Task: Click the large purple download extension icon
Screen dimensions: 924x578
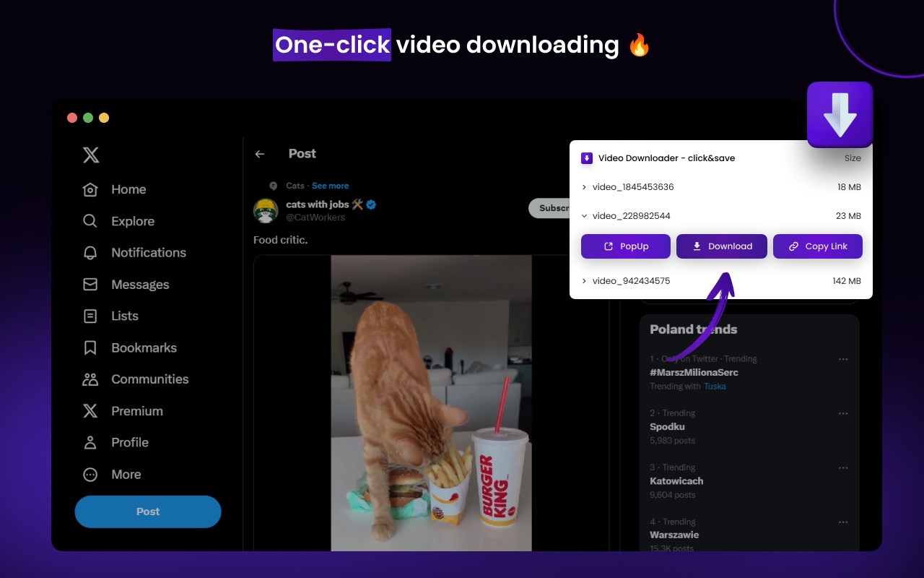Action: coord(840,115)
